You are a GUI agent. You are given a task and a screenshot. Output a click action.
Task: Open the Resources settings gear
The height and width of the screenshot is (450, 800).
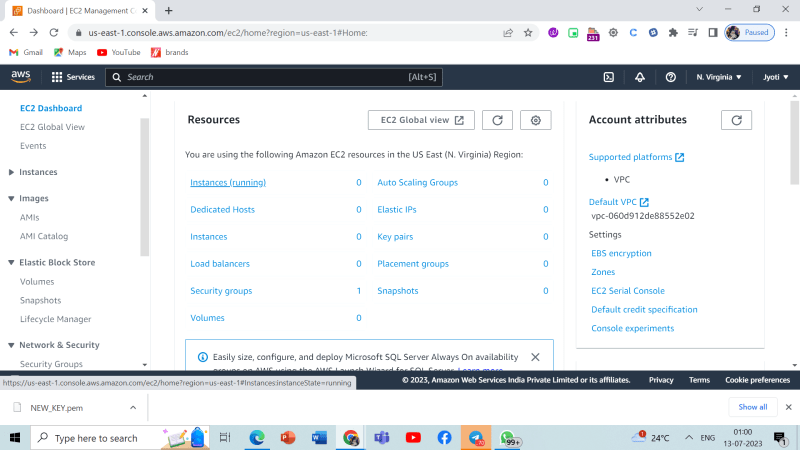(x=536, y=120)
